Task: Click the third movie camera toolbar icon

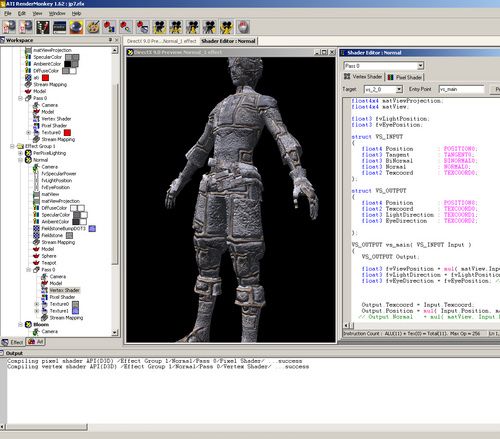Action: tap(193, 27)
